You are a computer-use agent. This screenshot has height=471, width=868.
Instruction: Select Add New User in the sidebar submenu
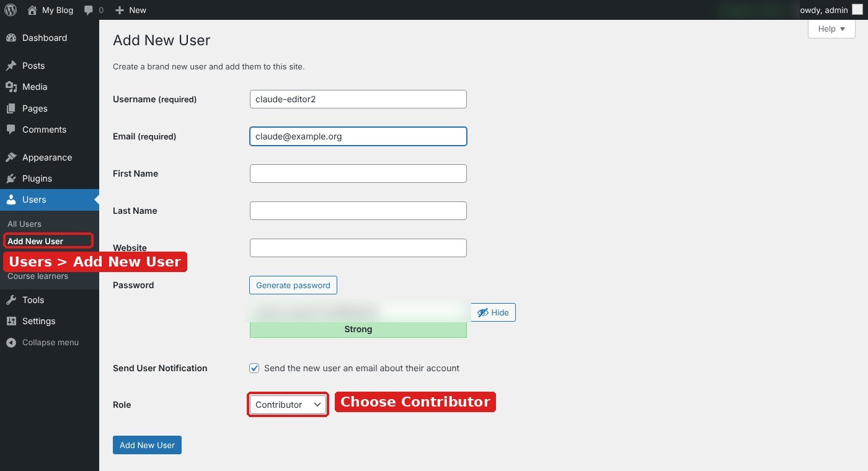(35, 241)
